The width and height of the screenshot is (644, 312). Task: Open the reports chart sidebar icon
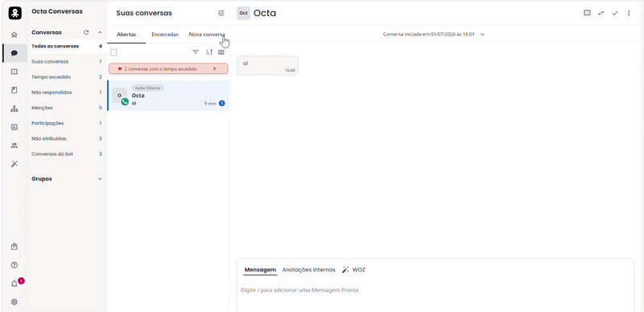(x=14, y=127)
